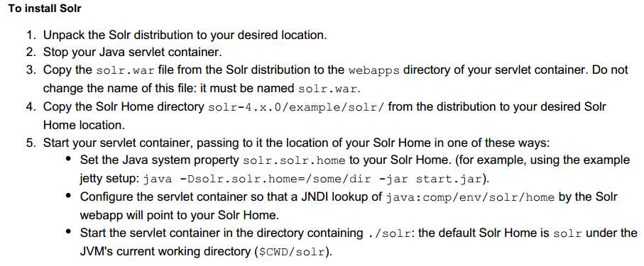Click the '$CWD/solr' code text

292,252
